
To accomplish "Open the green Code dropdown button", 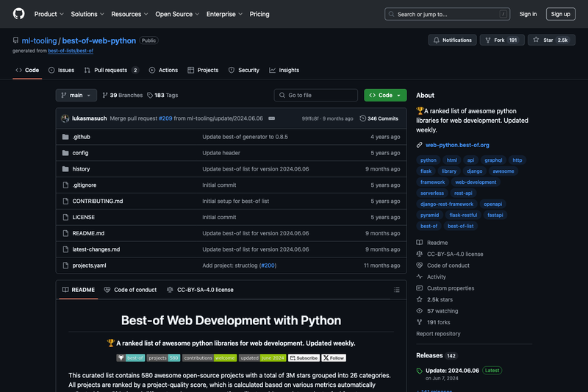I will click(385, 96).
